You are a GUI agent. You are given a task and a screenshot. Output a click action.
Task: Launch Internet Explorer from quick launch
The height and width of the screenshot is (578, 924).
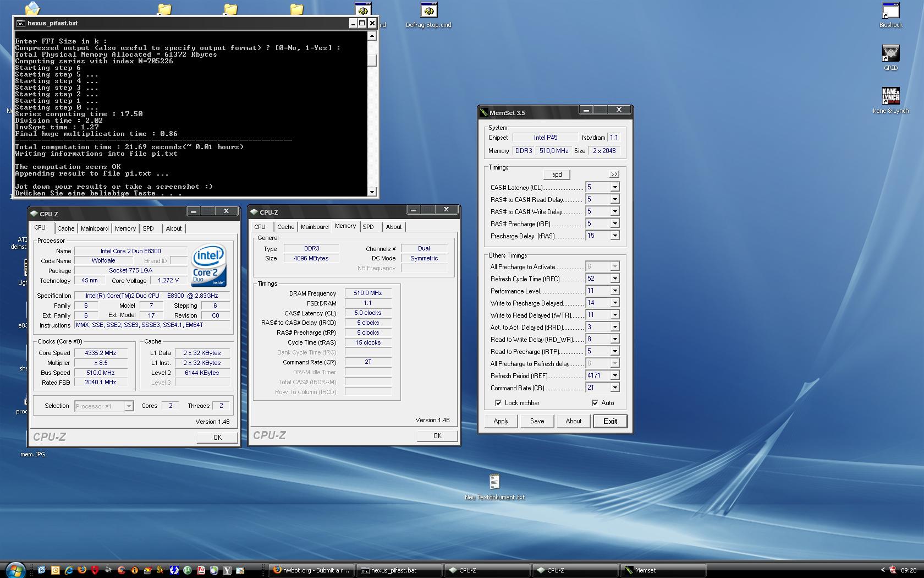(x=69, y=570)
